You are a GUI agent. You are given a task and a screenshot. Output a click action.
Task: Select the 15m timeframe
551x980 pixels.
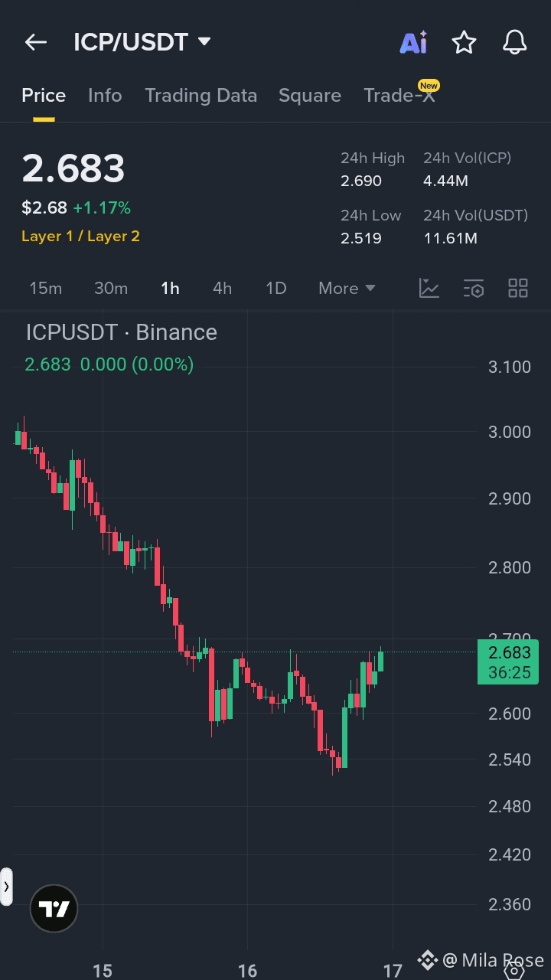tap(45, 289)
